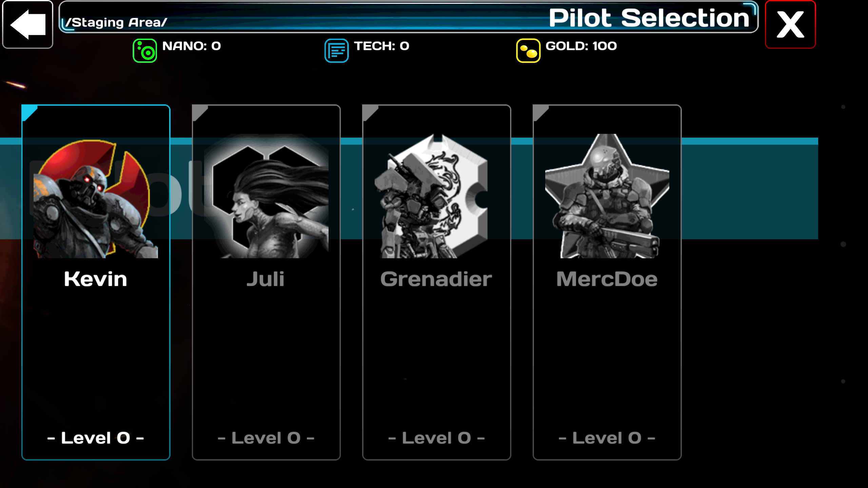Close Pilot Selection with the red X

pos(790,24)
